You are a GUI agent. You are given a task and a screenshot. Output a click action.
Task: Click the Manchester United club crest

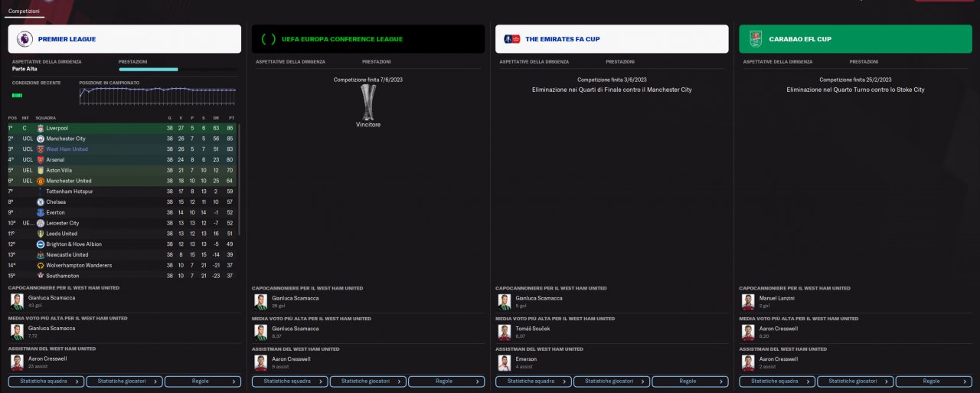(41, 181)
